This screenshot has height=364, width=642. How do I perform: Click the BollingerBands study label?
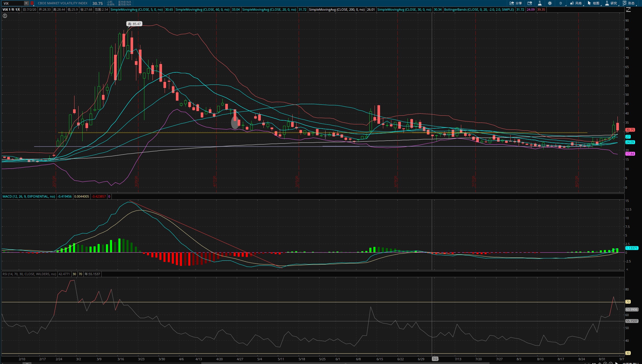pos(479,10)
